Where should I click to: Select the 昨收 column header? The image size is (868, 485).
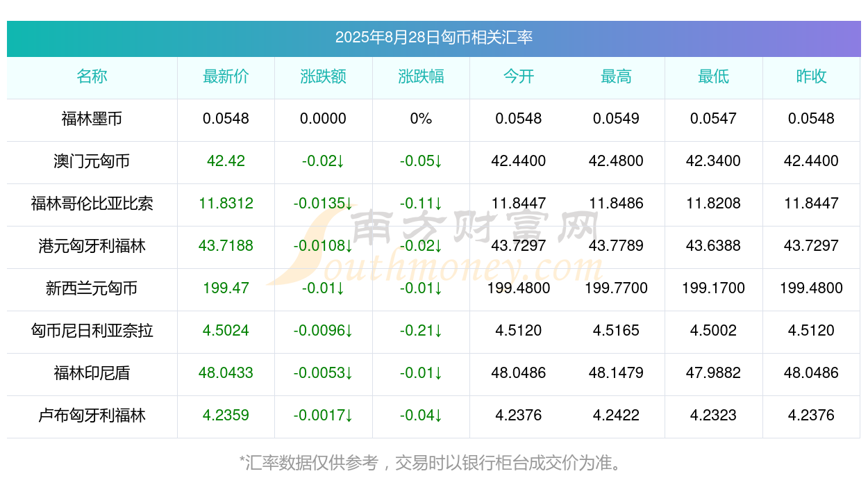(811, 76)
